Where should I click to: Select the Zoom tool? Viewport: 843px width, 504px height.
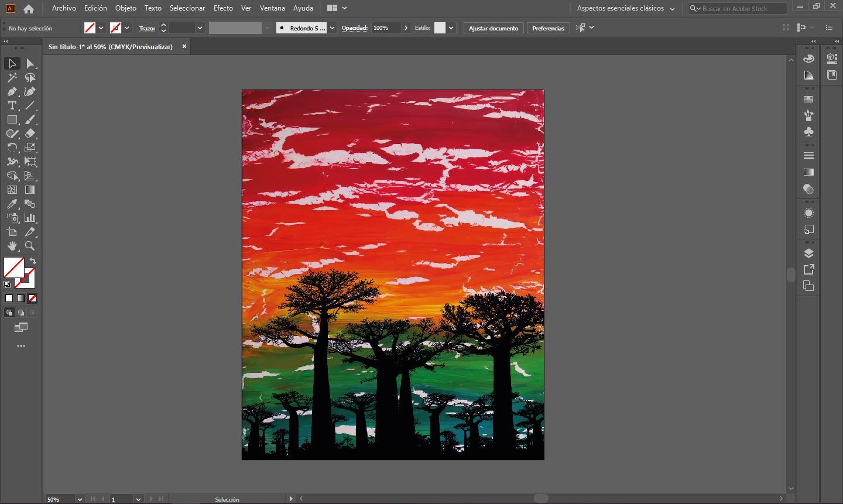pyautogui.click(x=30, y=246)
